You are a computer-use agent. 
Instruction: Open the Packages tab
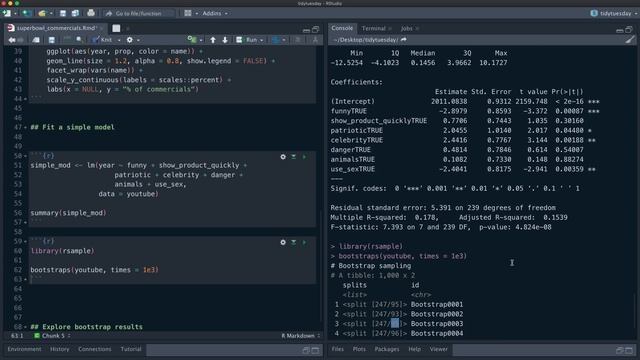pos(387,349)
